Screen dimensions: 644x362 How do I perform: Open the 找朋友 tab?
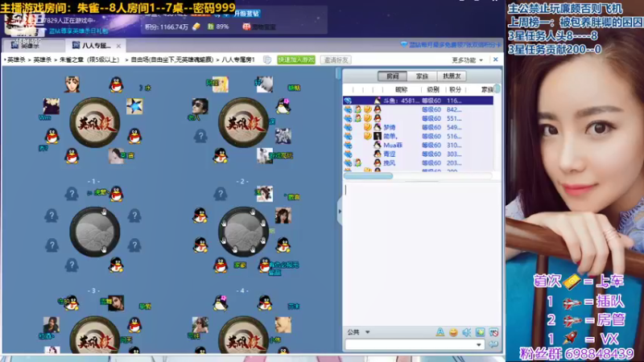pyautogui.click(x=452, y=76)
